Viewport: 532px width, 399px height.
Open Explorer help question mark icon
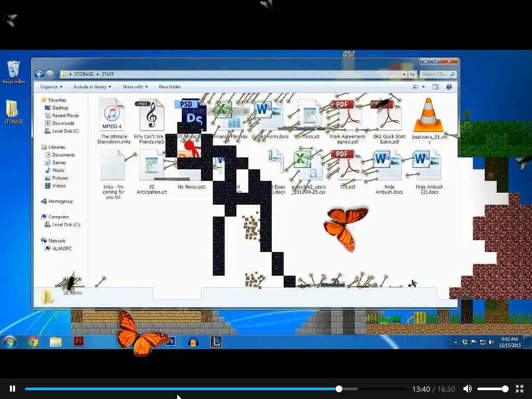449,87
